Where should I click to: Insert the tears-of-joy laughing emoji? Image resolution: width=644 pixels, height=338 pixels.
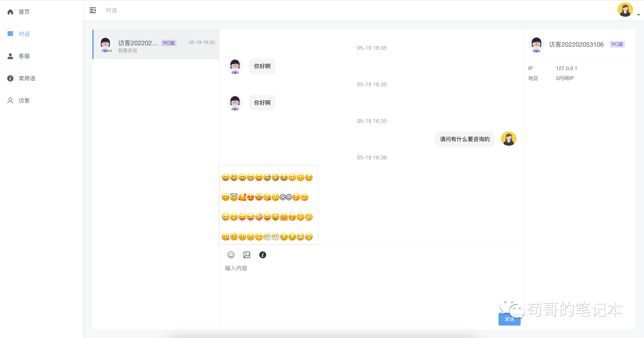pyautogui.click(x=284, y=177)
